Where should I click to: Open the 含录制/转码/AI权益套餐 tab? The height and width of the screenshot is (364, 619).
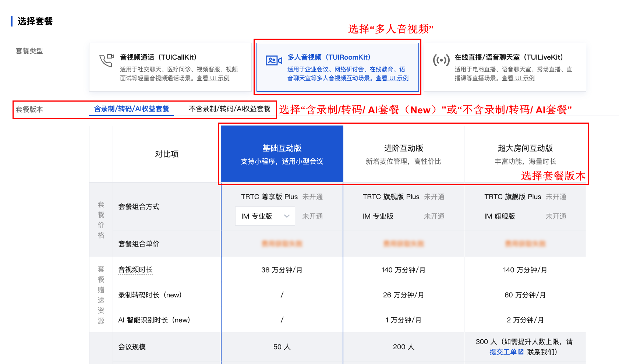(131, 109)
